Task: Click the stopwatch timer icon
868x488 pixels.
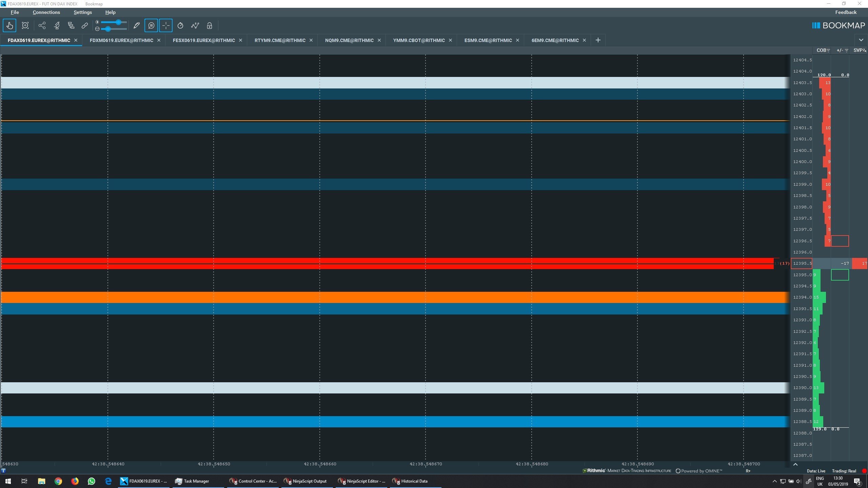Action: [180, 25]
